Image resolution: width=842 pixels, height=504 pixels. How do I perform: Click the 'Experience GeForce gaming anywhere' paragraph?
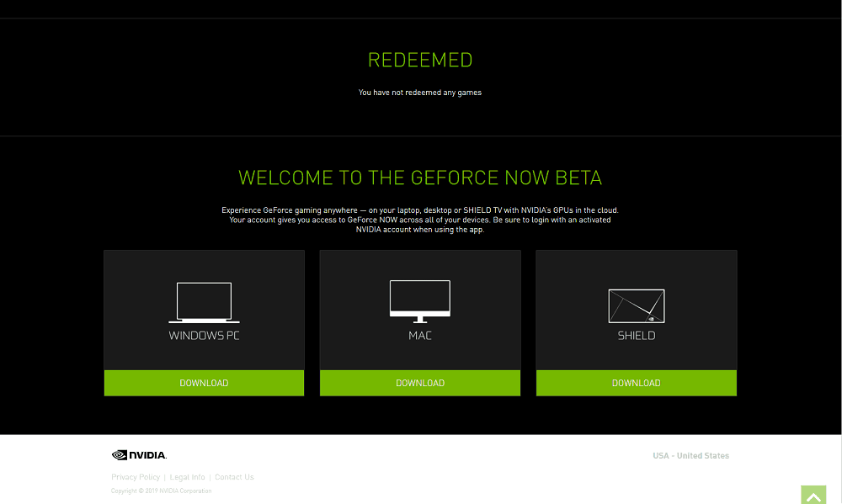[420, 220]
